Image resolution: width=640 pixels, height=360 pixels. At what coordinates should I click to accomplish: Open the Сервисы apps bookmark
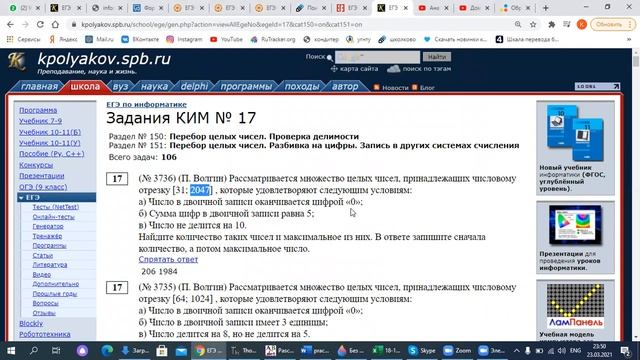(24, 39)
